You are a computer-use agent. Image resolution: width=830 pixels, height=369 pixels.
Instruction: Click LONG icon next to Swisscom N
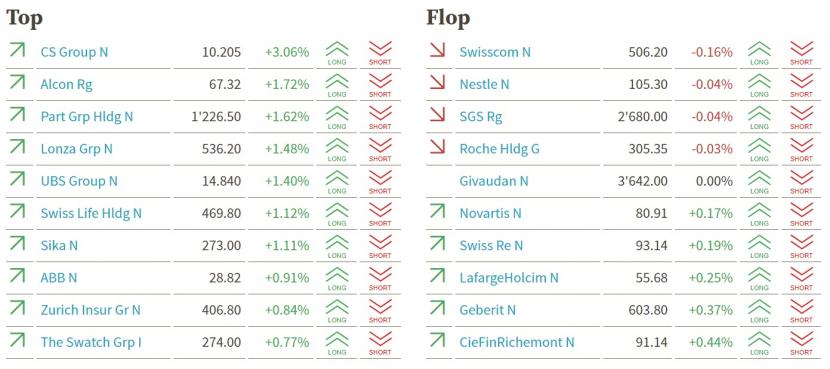click(759, 53)
